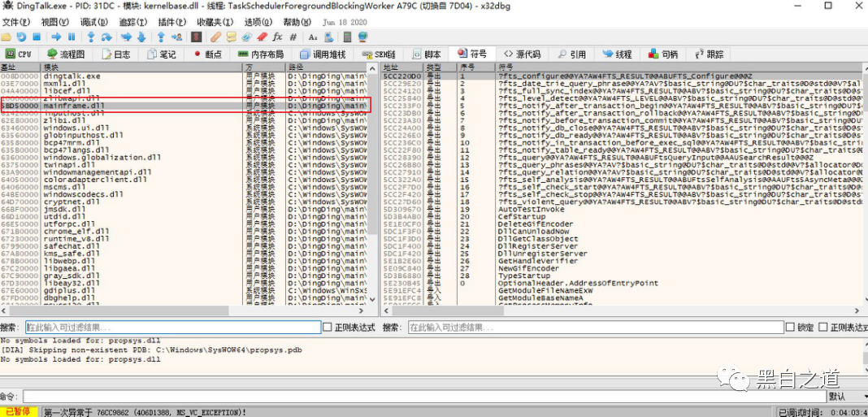This screenshot has height=417, width=868.
Task: Click the step over icon
Action: pos(106,37)
